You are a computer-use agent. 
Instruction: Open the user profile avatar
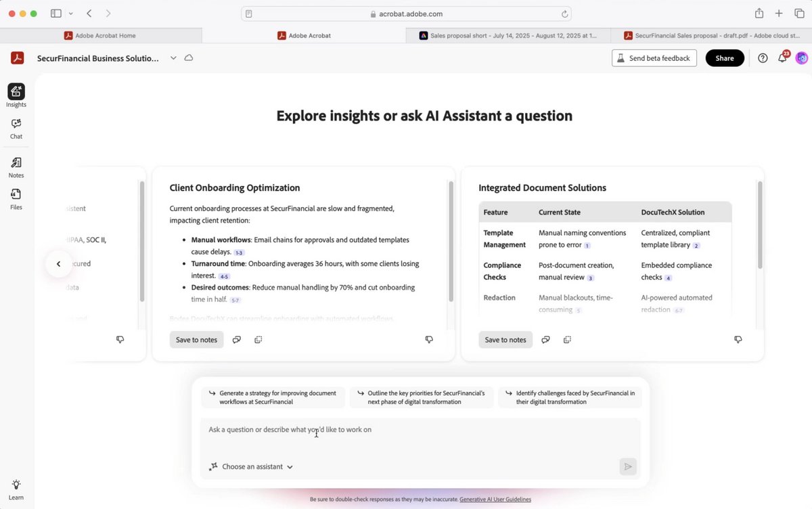[802, 58]
